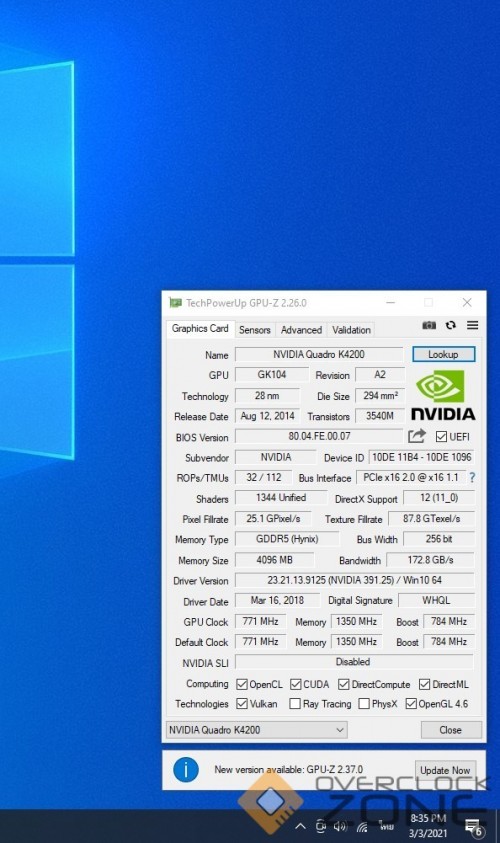Click the Thai language input indicator
500x843 pixels.
[386, 826]
